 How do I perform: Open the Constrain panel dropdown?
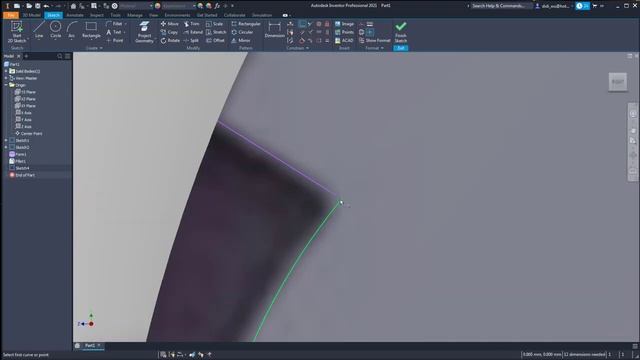pyautogui.click(x=298, y=48)
